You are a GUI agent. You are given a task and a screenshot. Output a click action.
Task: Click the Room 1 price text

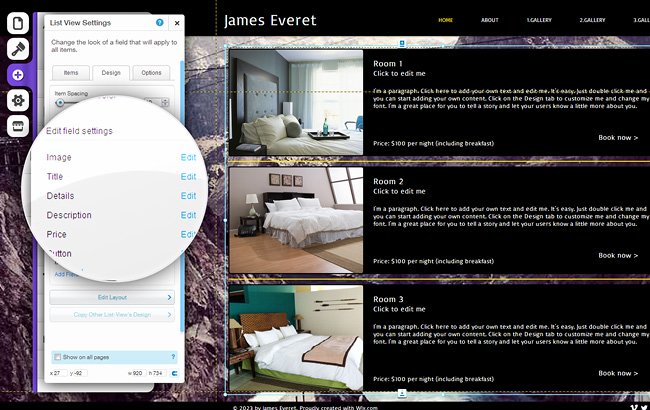coord(433,143)
